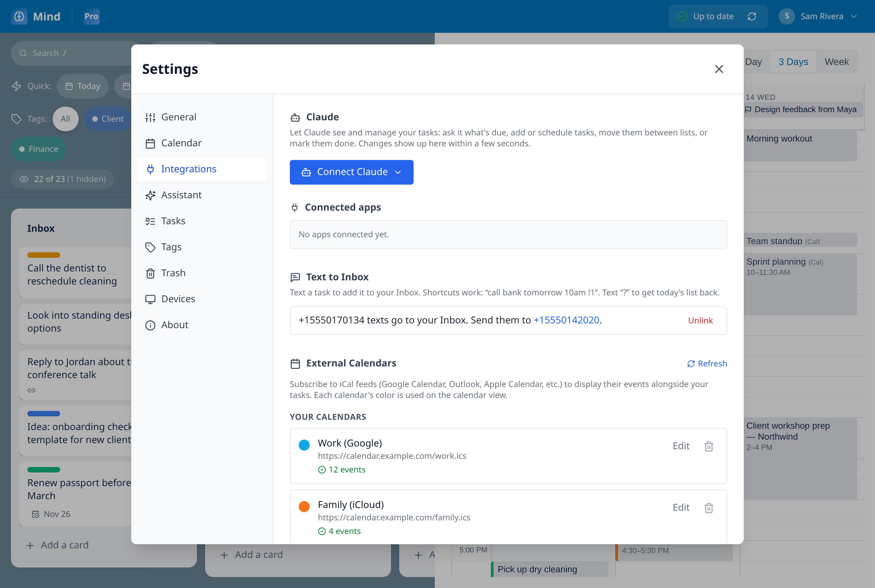Click the Pro badge
This screenshot has width=875, height=588.
(92, 16)
